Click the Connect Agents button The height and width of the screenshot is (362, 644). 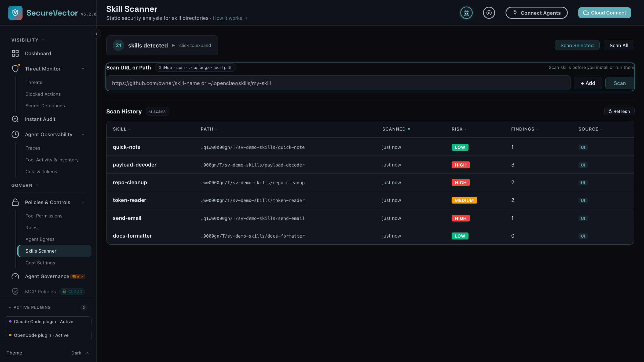tap(536, 13)
